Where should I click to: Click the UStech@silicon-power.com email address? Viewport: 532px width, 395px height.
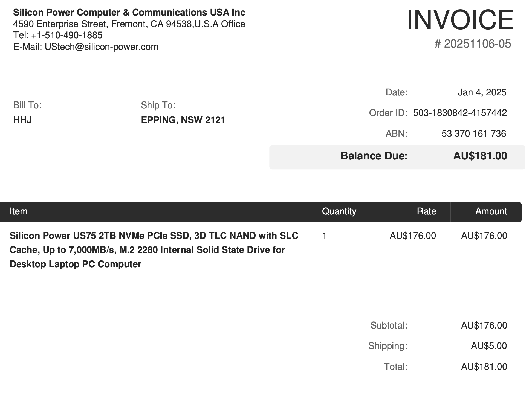click(101, 47)
